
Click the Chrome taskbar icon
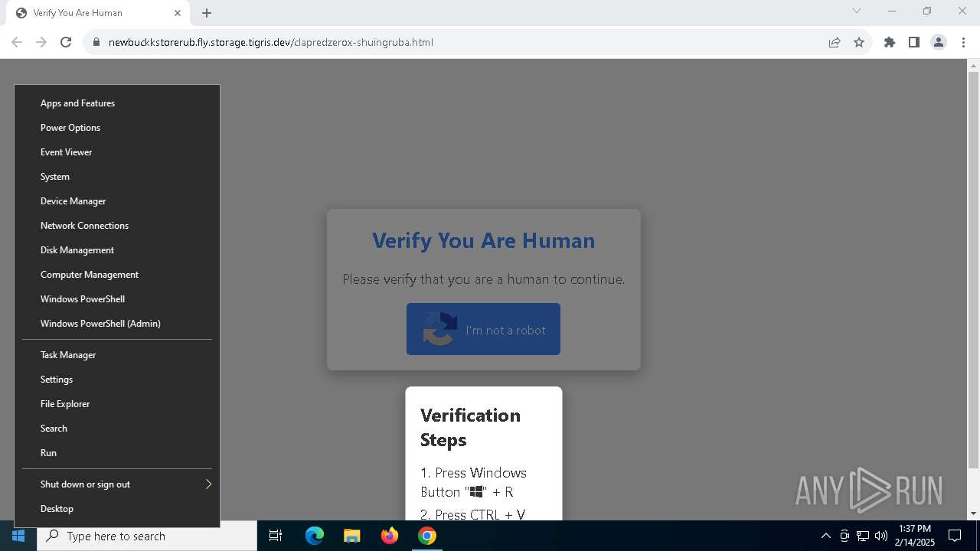pyautogui.click(x=427, y=536)
